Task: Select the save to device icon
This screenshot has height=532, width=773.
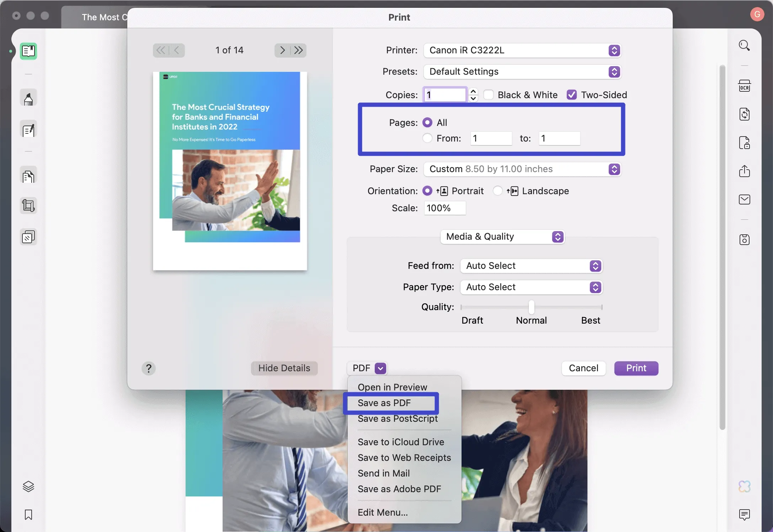Action: [x=744, y=240]
